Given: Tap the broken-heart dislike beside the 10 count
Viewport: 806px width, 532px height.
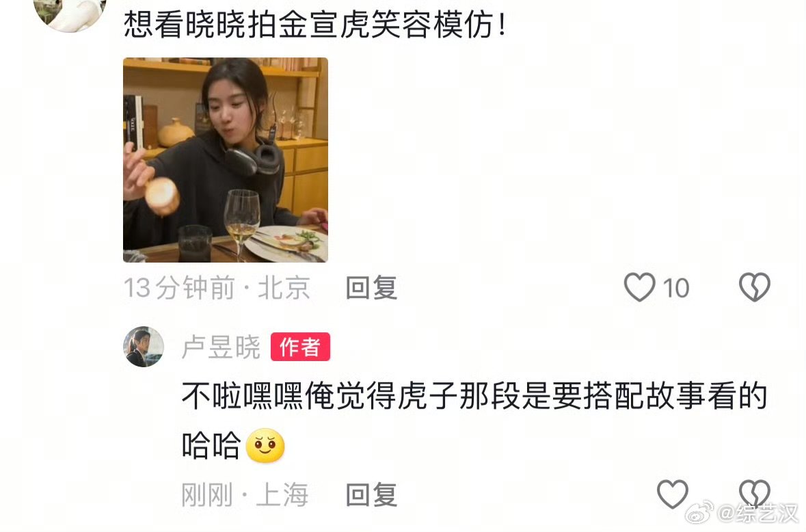Looking at the screenshot, I should click(754, 287).
